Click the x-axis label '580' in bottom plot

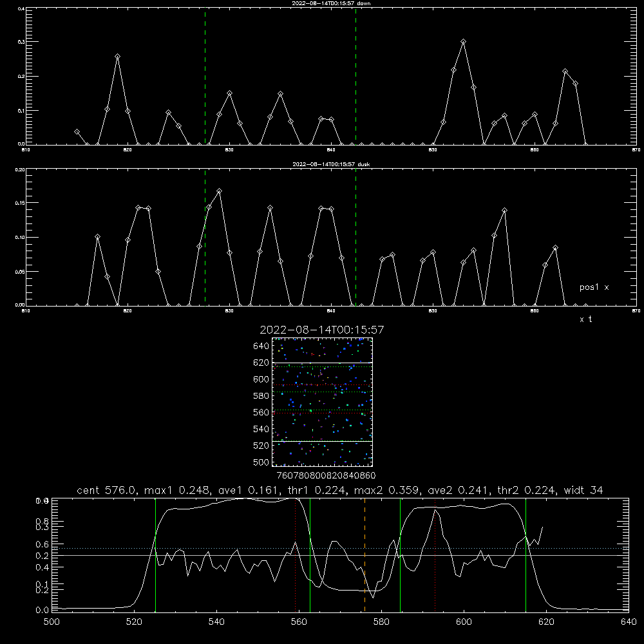tap(381, 622)
